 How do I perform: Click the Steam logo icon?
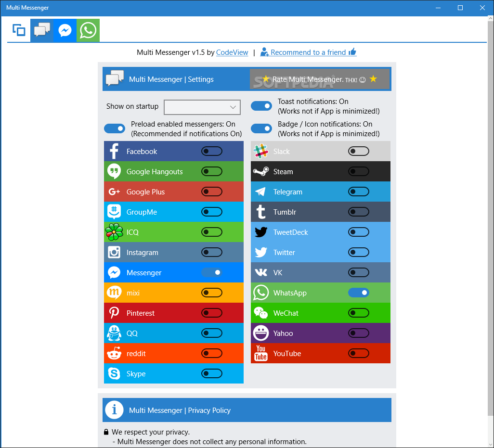coord(261,171)
